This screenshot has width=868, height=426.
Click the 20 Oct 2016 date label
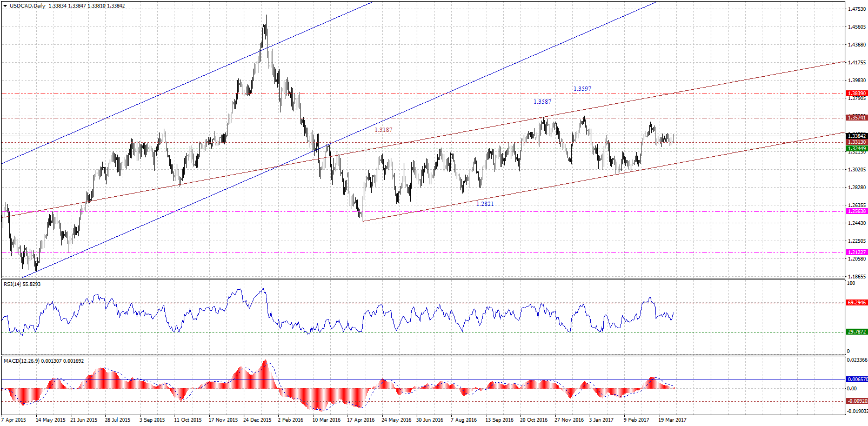point(534,420)
